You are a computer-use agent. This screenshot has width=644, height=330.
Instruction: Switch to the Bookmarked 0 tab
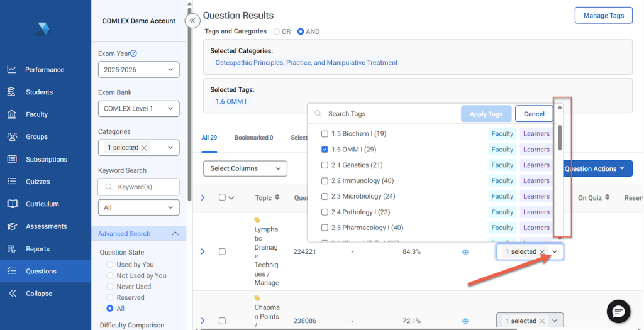[253, 138]
